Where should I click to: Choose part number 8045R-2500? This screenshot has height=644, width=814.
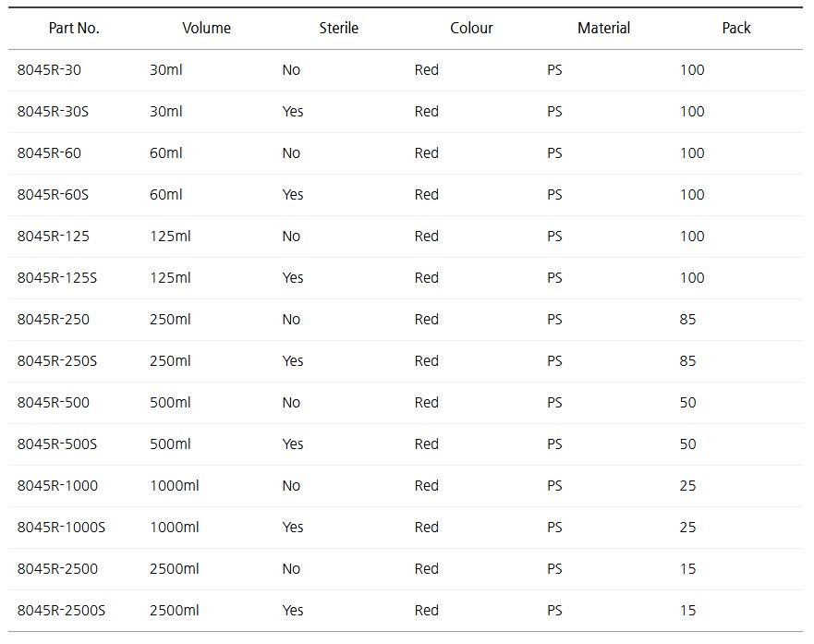point(57,569)
